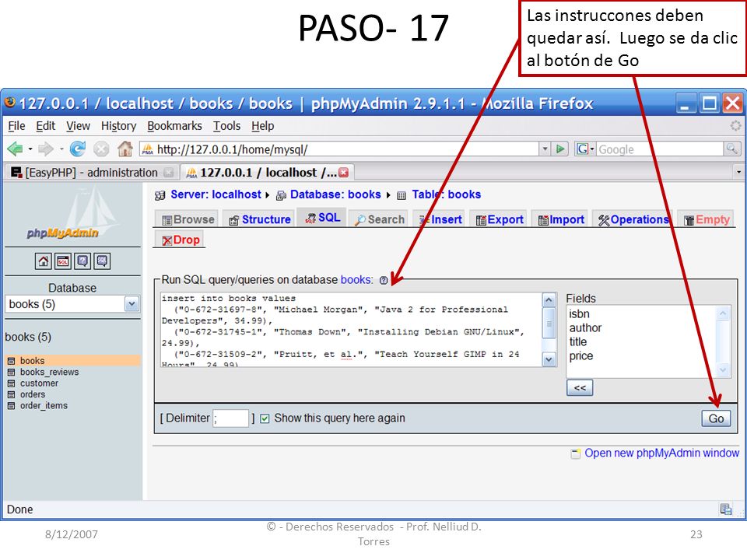The height and width of the screenshot is (560, 747).
Task: Select price in Fields list
Action: (x=581, y=355)
